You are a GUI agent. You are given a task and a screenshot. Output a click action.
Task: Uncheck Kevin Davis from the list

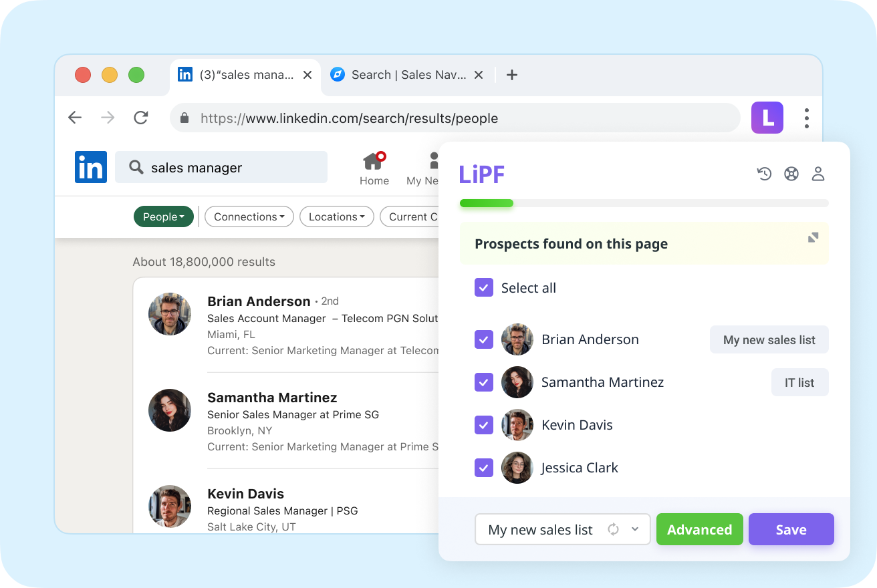(x=483, y=425)
